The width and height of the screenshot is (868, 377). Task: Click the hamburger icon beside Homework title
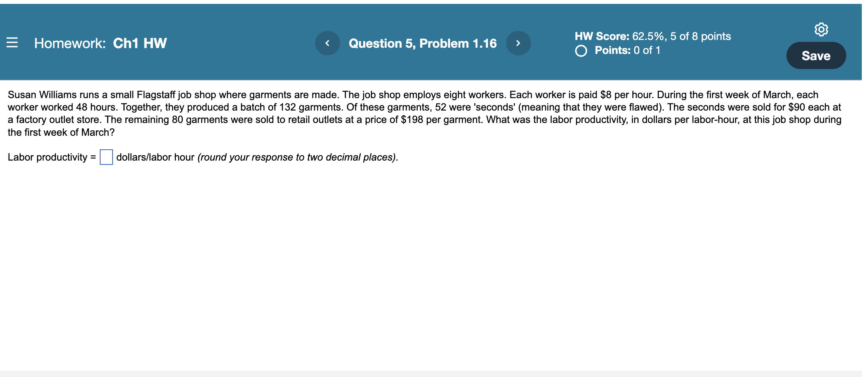tap(12, 43)
